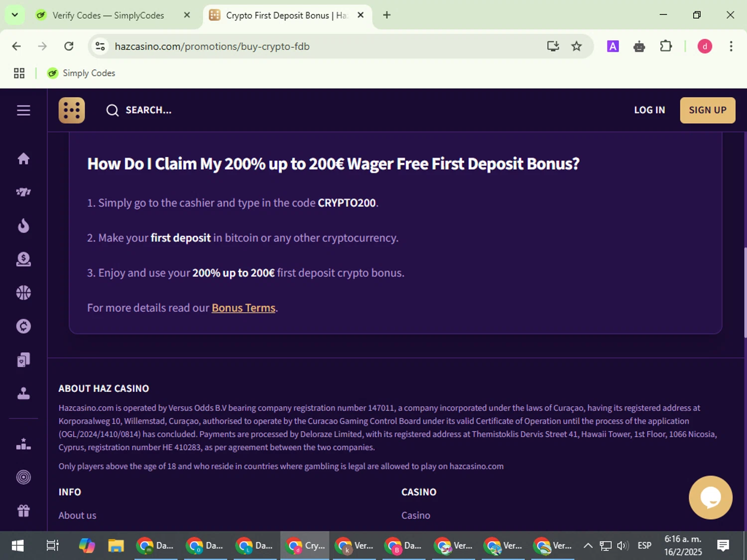Open Task View on the taskbar
This screenshot has height=560, width=747.
[52, 546]
